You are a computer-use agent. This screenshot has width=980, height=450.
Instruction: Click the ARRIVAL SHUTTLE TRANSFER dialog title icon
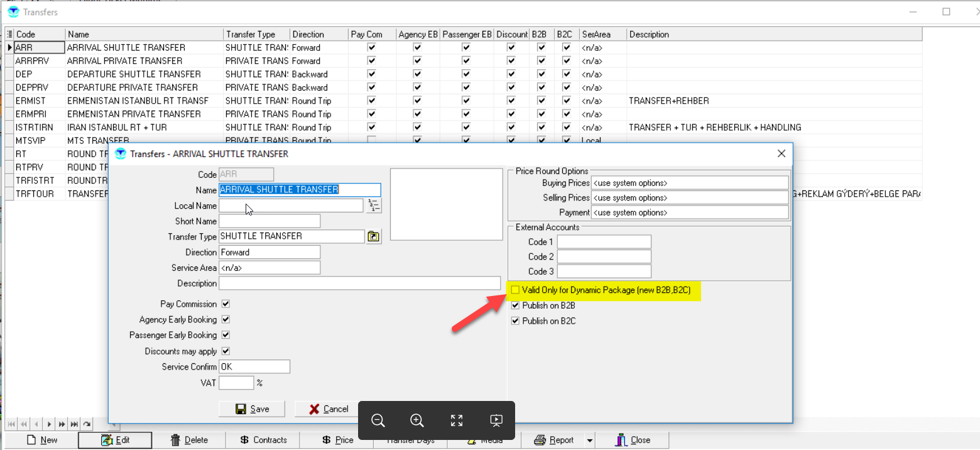121,153
